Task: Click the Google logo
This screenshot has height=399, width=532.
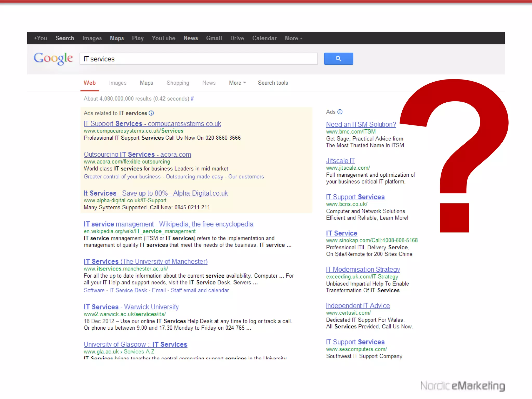Action: (53, 58)
